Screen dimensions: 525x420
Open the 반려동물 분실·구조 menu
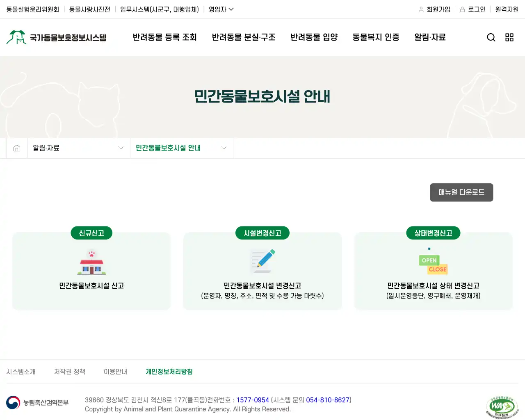244,37
